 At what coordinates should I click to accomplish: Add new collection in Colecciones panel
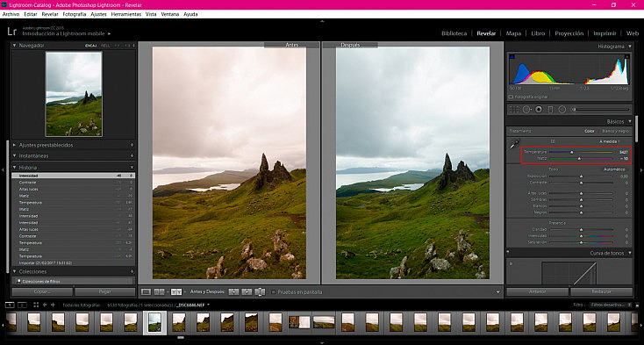pos(132,271)
